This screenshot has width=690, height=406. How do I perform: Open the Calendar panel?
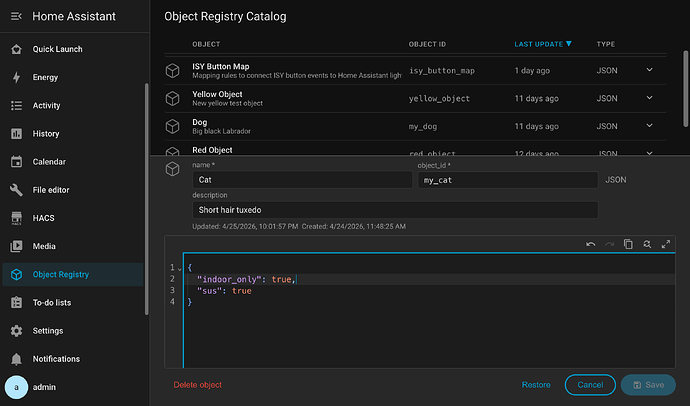pyautogui.click(x=49, y=162)
